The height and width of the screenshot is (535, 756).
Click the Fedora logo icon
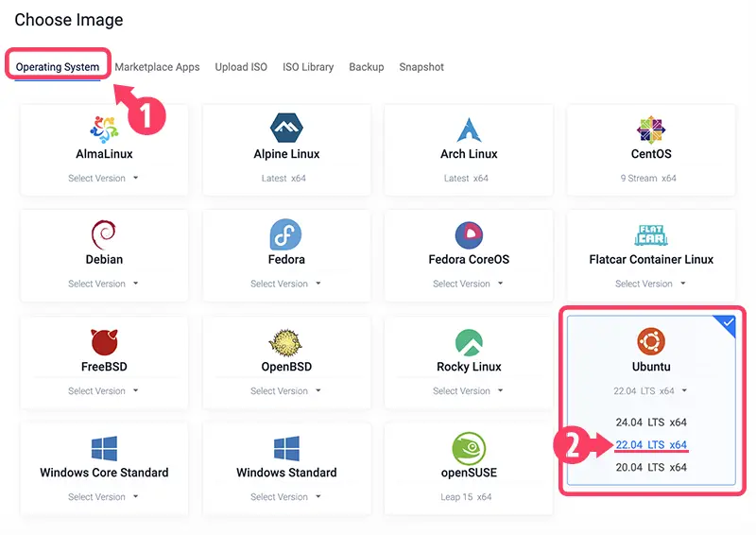(286, 234)
